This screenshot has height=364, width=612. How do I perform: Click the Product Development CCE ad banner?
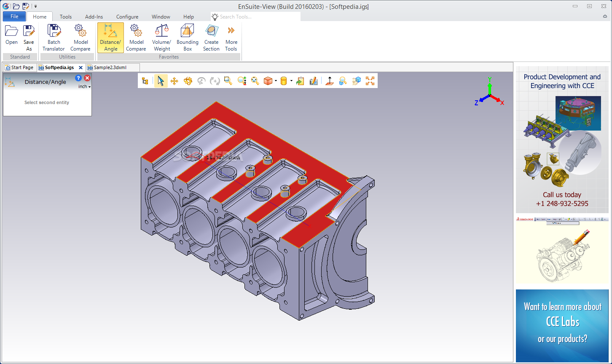562,139
